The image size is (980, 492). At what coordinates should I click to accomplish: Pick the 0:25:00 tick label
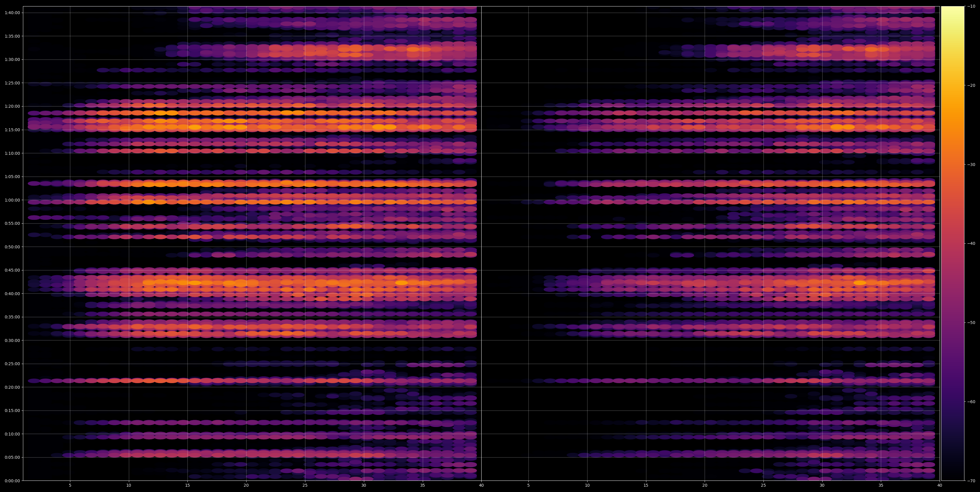[12, 364]
